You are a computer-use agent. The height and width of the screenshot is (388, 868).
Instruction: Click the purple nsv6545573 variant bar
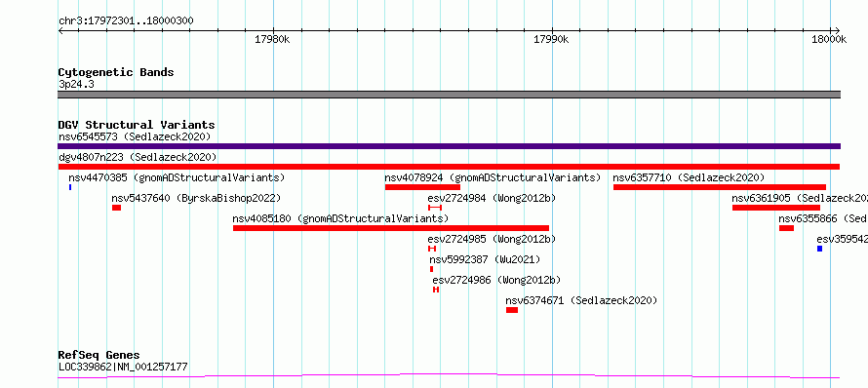click(449, 146)
